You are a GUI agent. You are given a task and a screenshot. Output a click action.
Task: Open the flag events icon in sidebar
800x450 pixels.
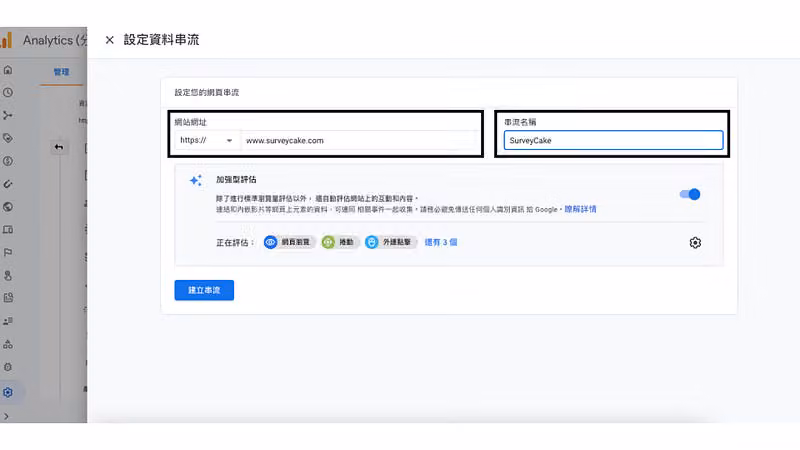(8, 253)
